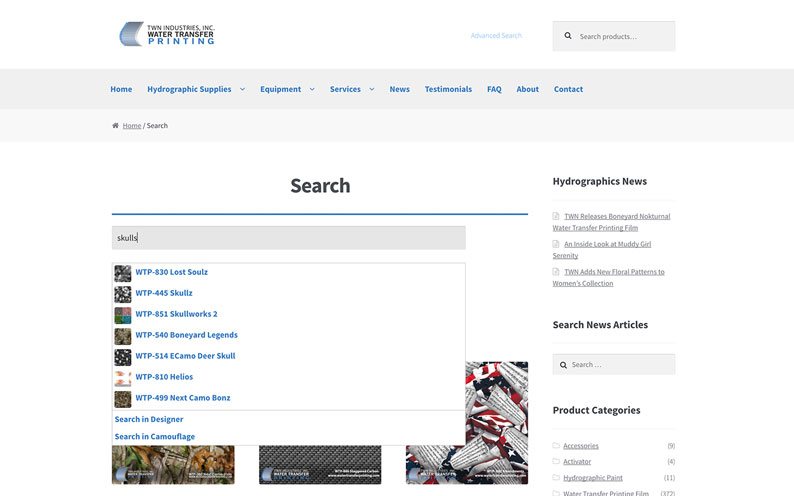Open the FAQ page

(x=494, y=89)
